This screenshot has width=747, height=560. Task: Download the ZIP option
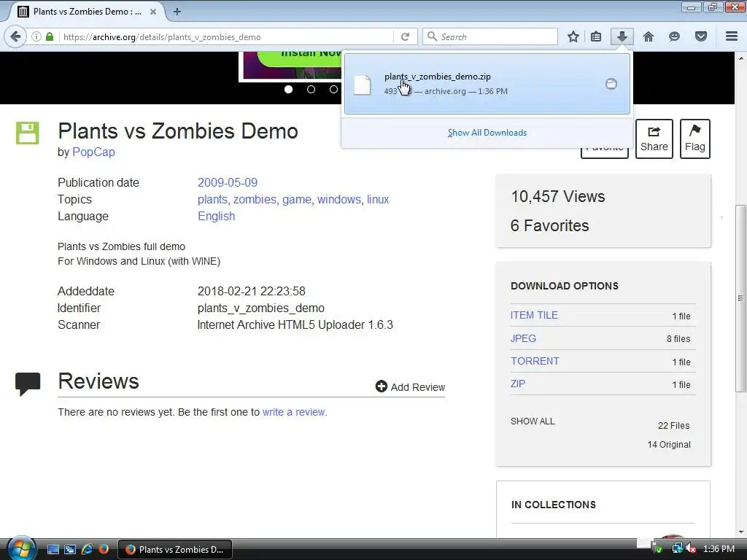518,384
